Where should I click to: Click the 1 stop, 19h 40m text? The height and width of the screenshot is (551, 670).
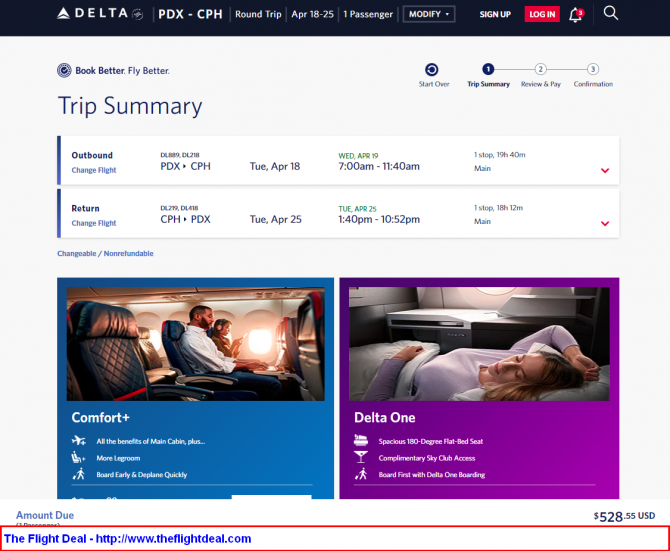click(x=500, y=155)
